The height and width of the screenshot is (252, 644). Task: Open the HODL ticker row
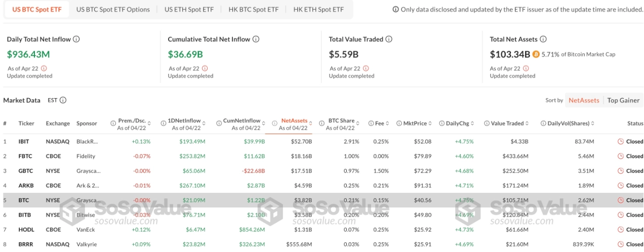tap(322, 230)
